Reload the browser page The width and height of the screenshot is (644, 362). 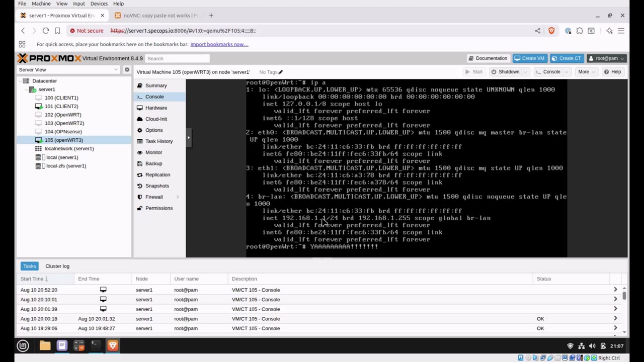pyautogui.click(x=46, y=31)
